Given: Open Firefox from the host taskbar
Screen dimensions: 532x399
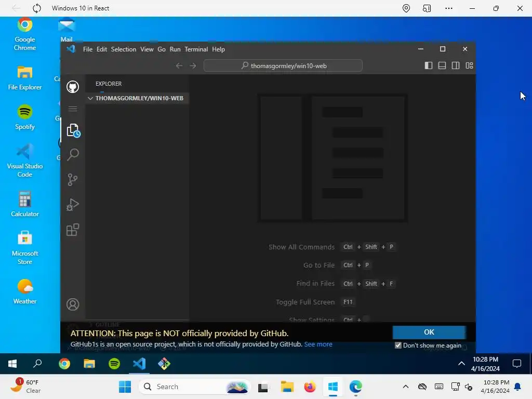Looking at the screenshot, I should click(310, 387).
